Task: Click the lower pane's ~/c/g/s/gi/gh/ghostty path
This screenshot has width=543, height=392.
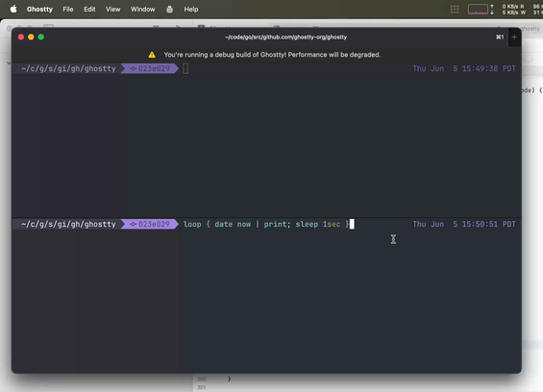Action: pos(68,224)
